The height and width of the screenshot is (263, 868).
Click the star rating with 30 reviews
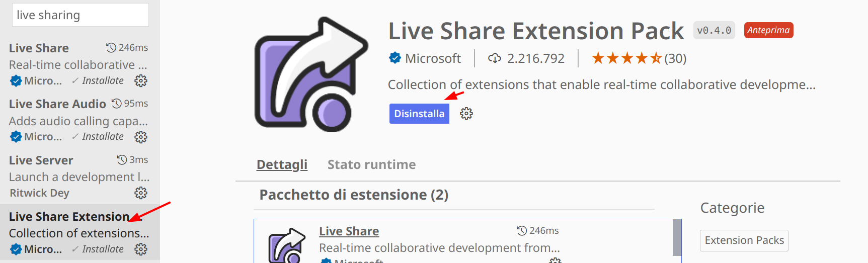(x=639, y=58)
